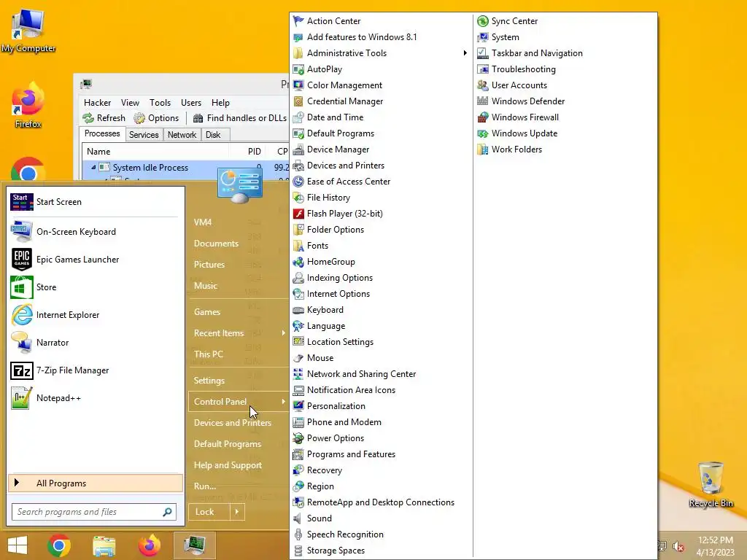Click Windows Start button on taskbar
Viewport: 747px width, 560px height.
[x=18, y=545]
